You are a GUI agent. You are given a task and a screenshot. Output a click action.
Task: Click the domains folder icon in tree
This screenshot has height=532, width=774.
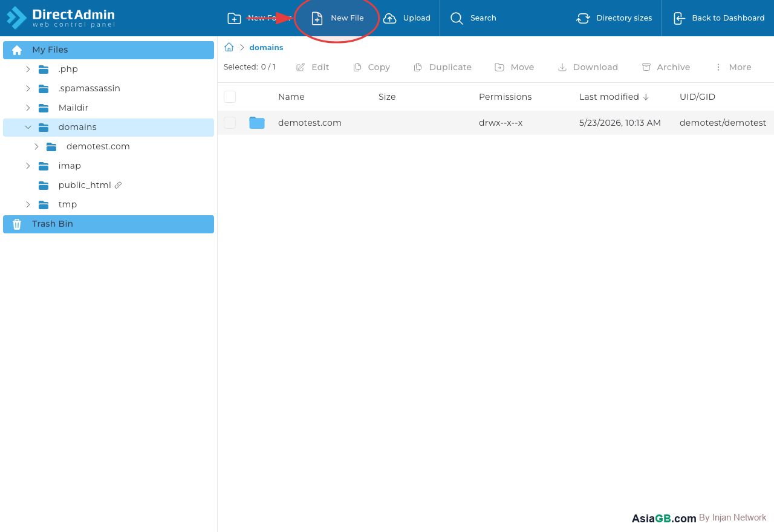(x=44, y=128)
